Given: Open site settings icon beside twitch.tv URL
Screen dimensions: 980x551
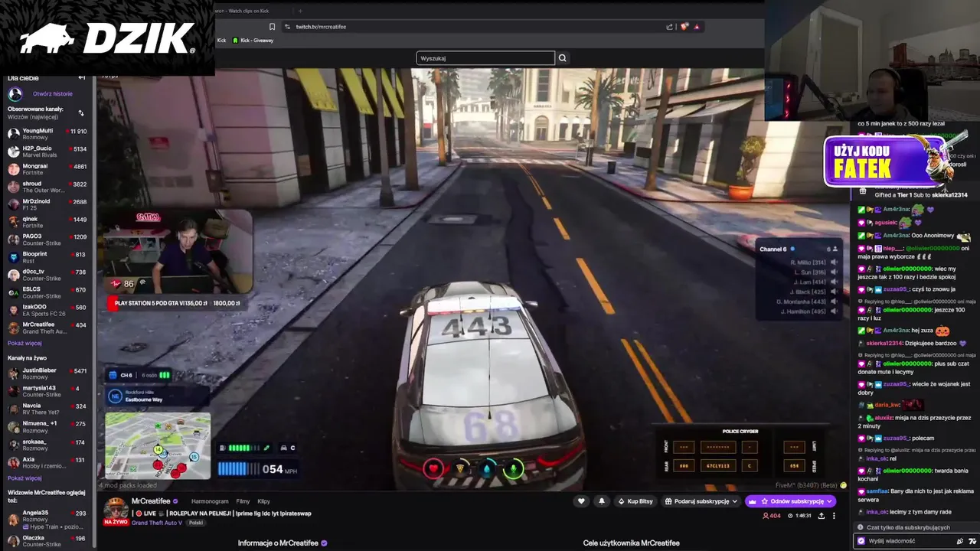Looking at the screenshot, I should [287, 27].
